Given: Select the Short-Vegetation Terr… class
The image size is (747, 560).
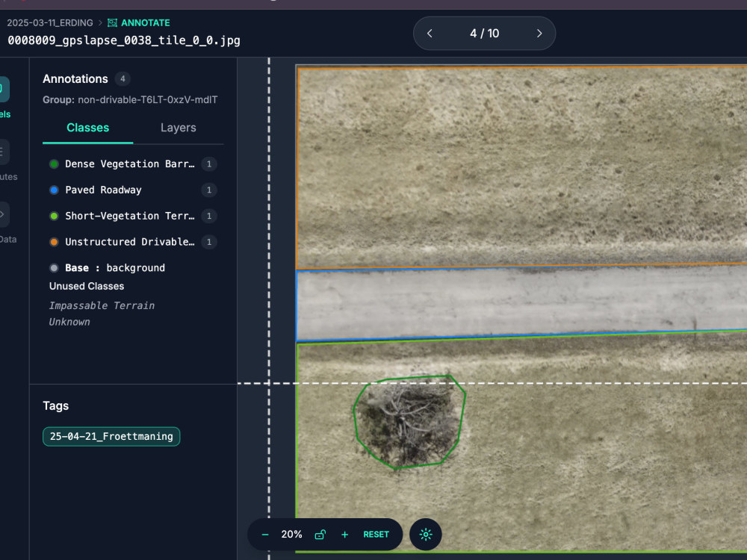Looking at the screenshot, I should point(134,216).
